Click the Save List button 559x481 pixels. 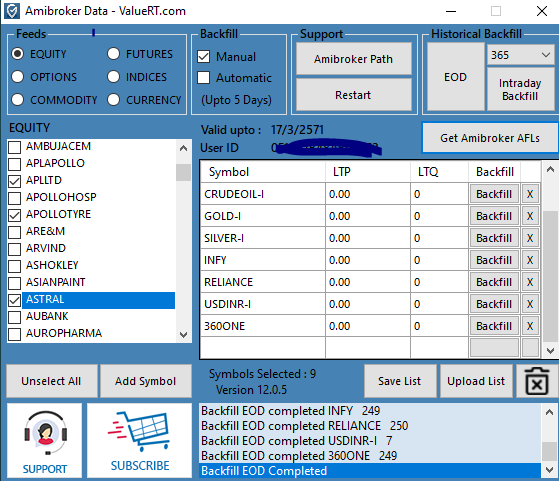tap(400, 381)
